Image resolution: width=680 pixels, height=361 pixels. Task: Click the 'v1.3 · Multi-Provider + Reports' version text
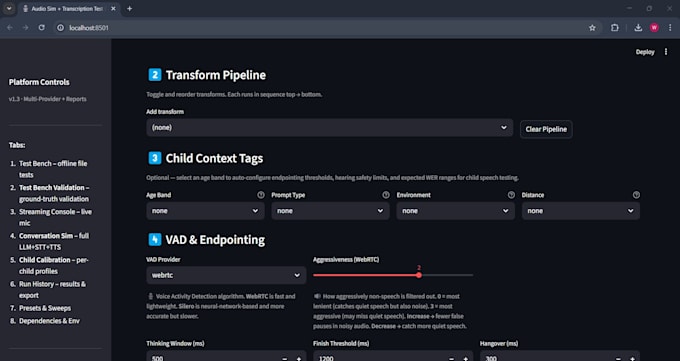click(47, 99)
